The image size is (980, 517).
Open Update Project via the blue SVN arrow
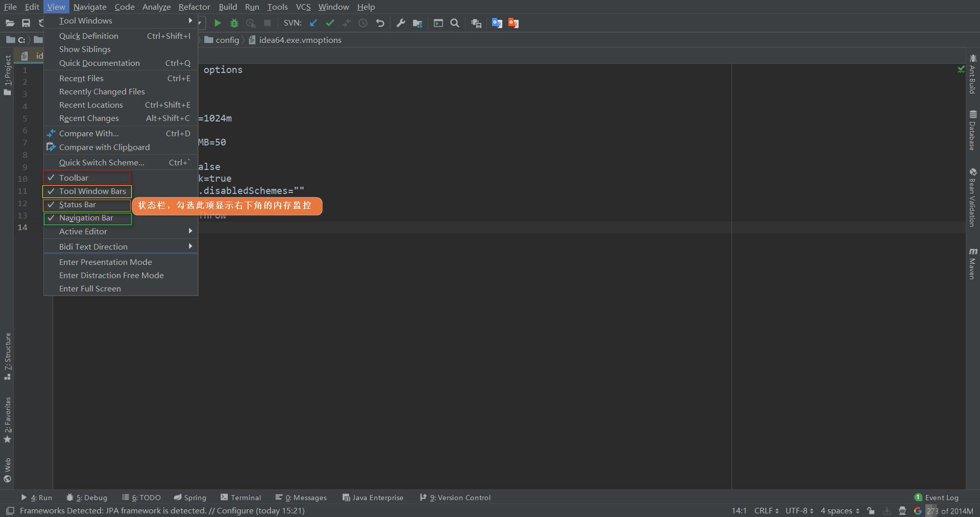(313, 23)
